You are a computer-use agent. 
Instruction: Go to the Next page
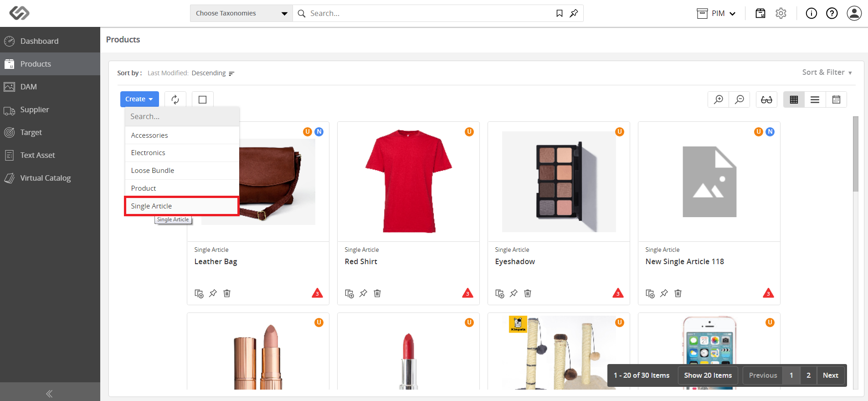(831, 375)
